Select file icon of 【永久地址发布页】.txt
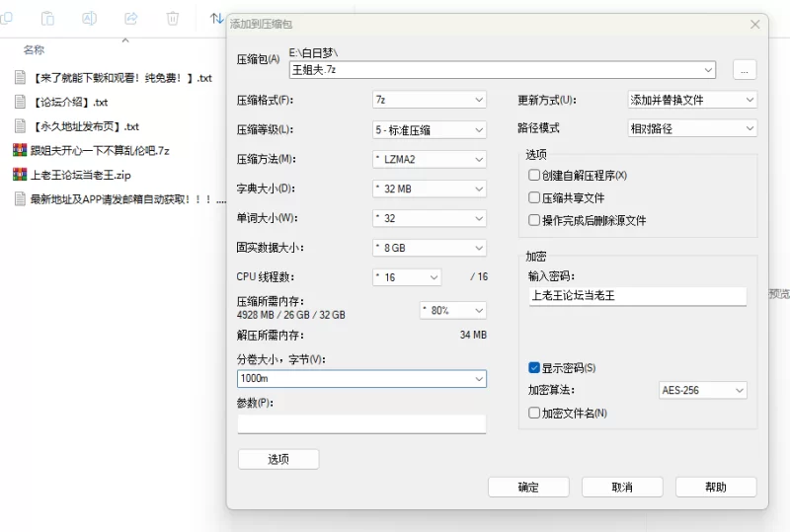 point(20,126)
